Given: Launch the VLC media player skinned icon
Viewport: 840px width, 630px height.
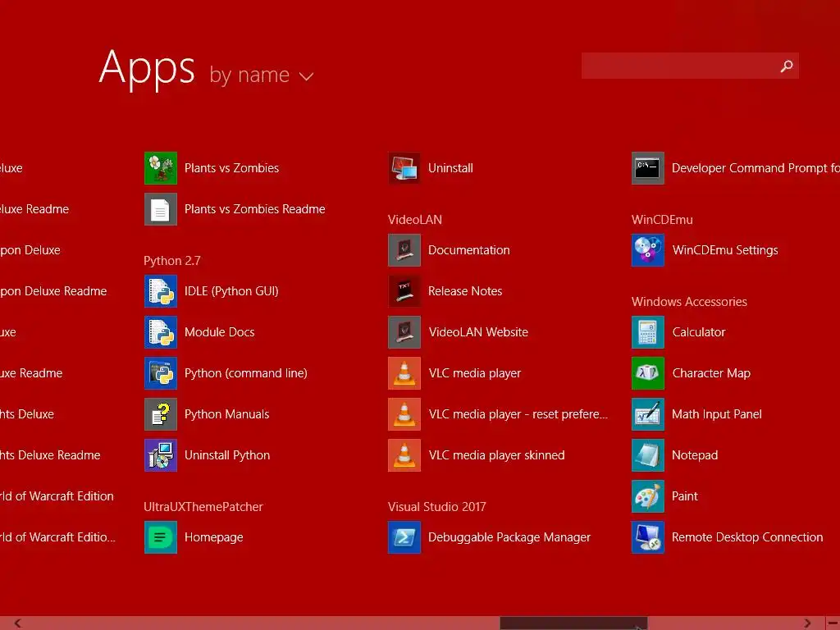Looking at the screenshot, I should tap(404, 455).
